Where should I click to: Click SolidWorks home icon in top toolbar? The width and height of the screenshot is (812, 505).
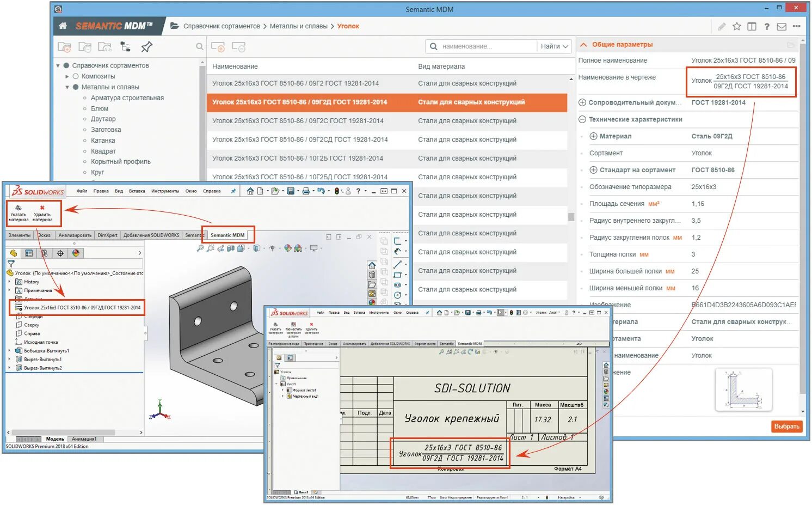point(250,191)
